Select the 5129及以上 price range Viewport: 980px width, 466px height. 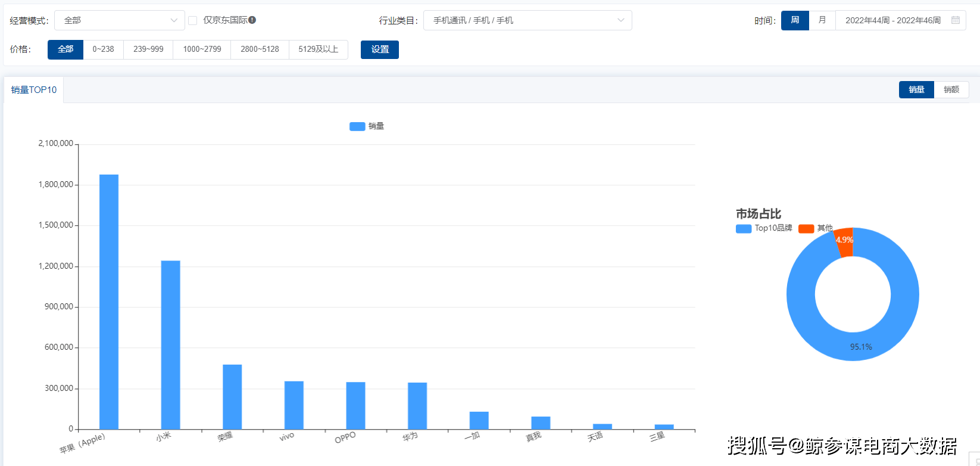pos(319,49)
